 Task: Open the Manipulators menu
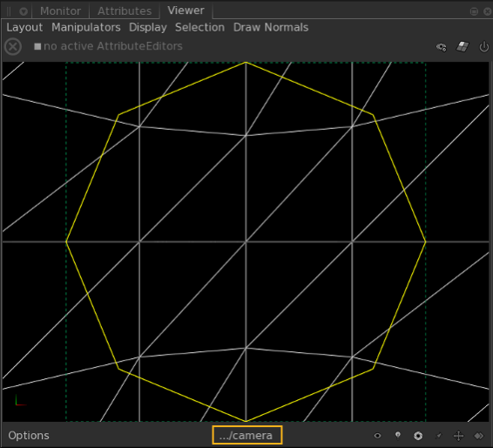click(86, 27)
